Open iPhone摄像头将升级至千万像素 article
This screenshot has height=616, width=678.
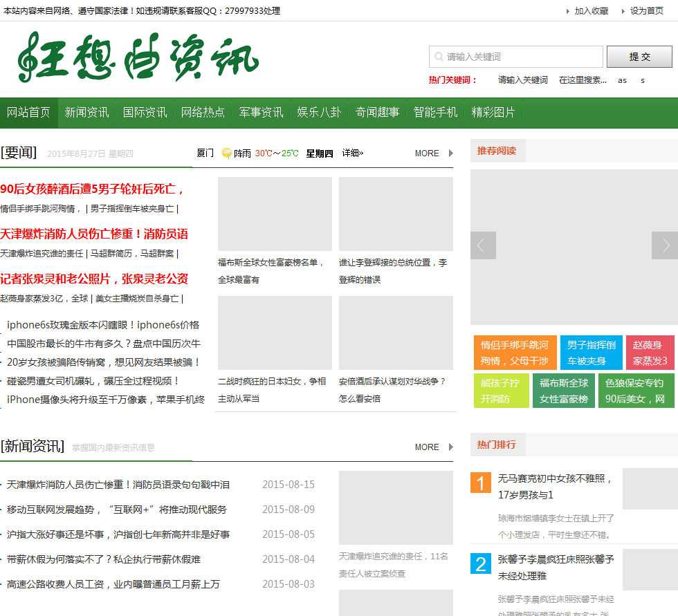click(106, 400)
